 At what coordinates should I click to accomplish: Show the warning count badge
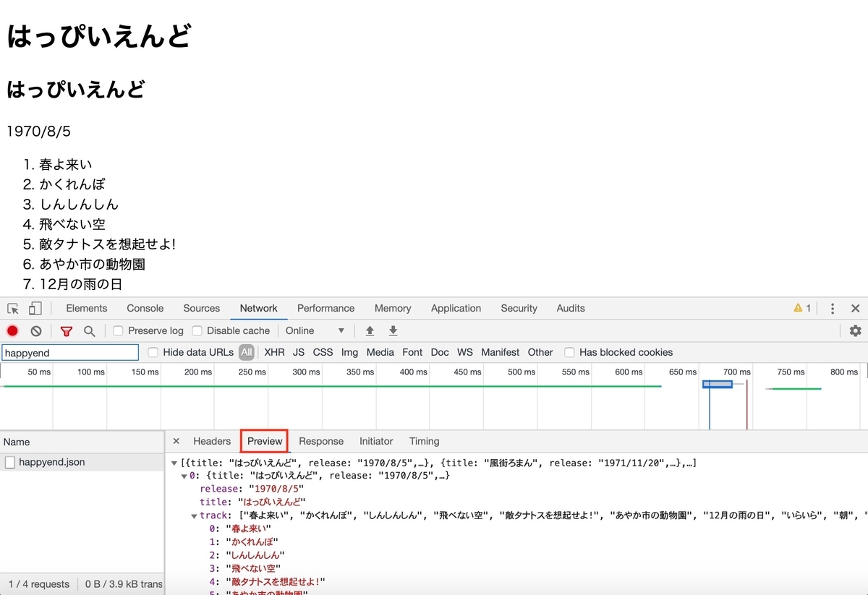tap(802, 308)
